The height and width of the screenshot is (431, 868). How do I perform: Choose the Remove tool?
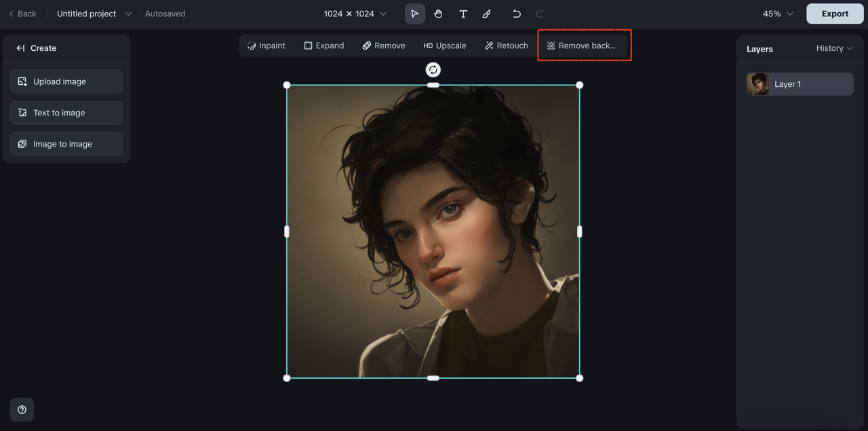point(384,45)
